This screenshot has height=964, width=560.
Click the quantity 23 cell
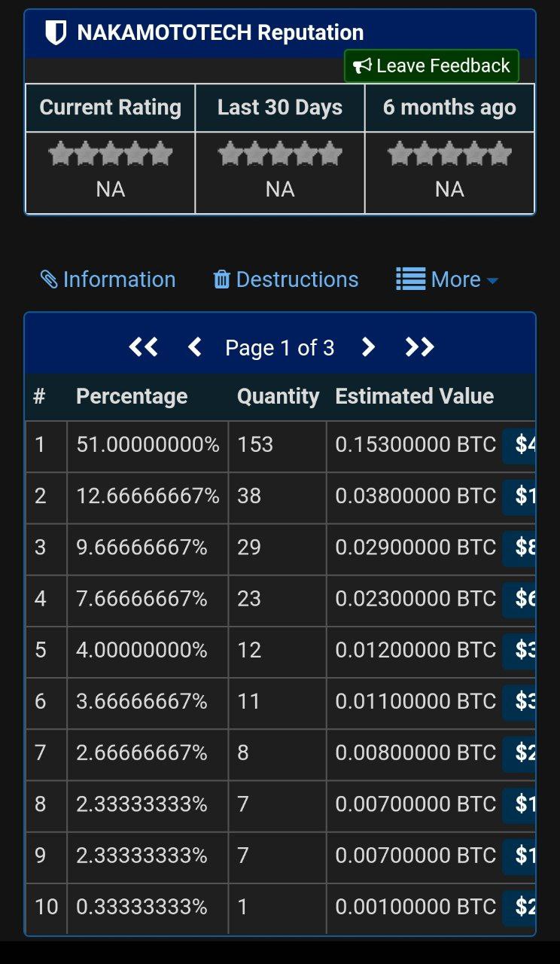278,599
